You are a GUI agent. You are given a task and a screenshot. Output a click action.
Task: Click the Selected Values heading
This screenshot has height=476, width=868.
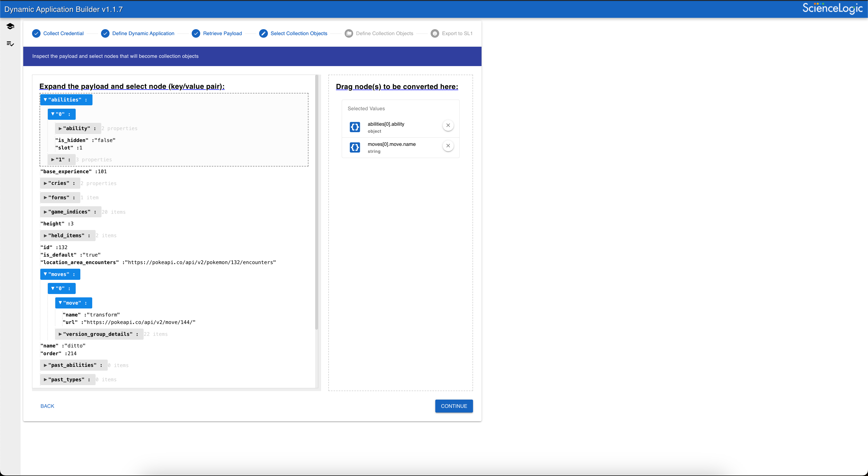(366, 108)
